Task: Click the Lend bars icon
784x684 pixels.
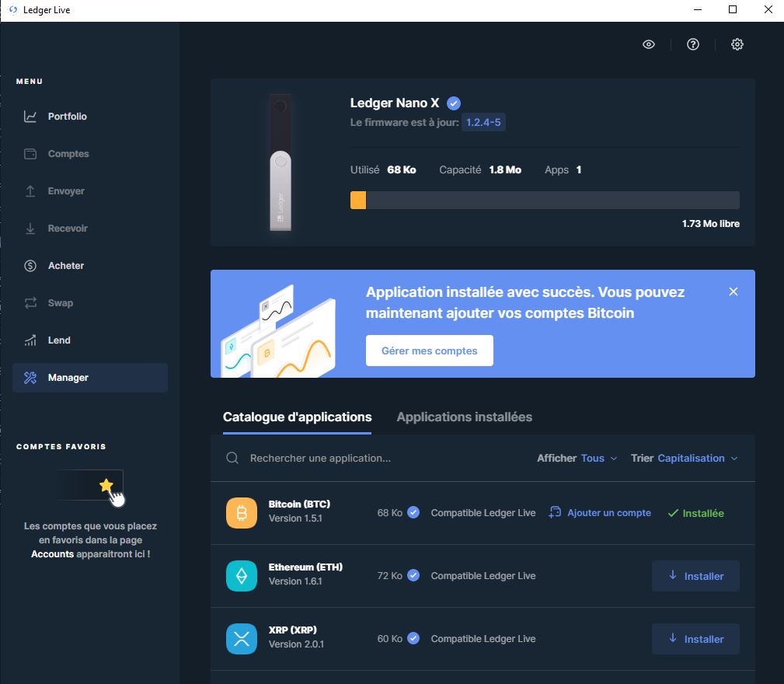Action: 30,340
